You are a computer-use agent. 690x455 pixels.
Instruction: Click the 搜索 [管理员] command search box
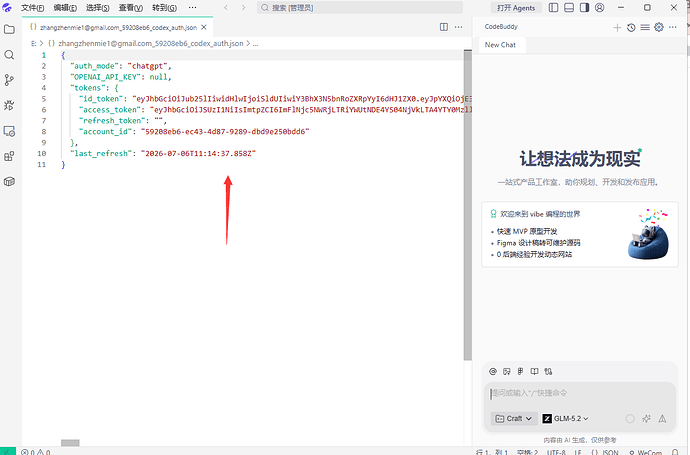(x=360, y=7)
